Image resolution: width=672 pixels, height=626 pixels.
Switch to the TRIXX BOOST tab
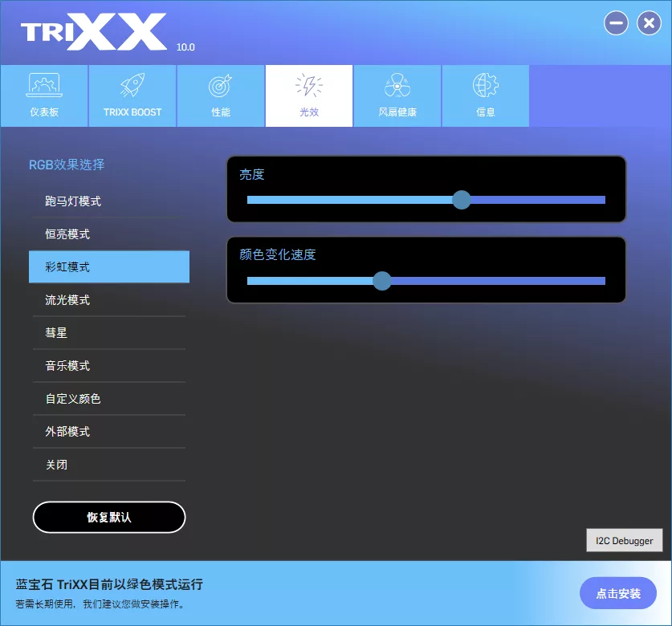click(132, 96)
